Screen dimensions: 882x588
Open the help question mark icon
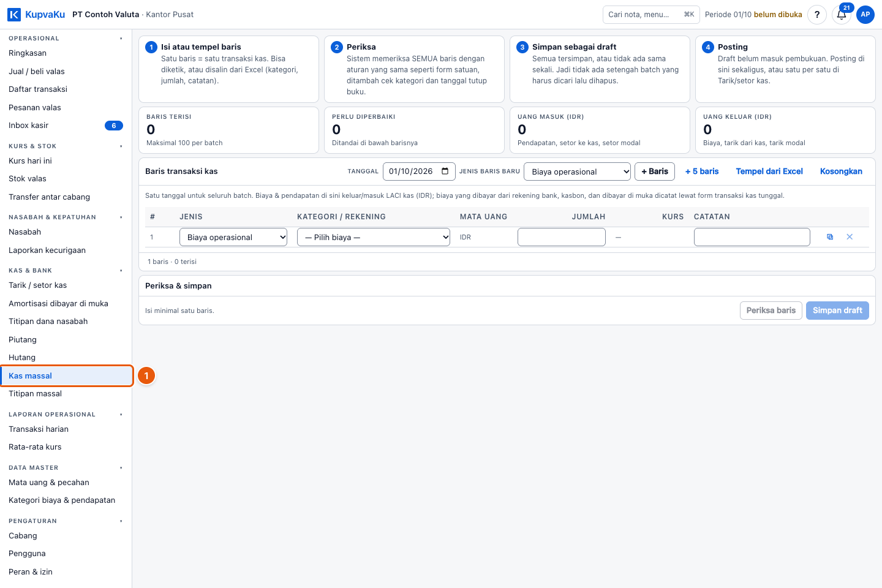[x=817, y=15]
